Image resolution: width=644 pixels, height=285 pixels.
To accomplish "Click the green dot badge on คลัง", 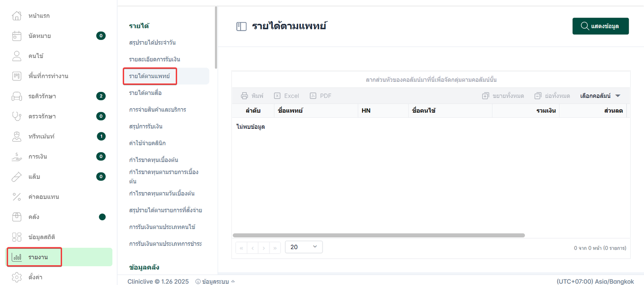I will coord(102,217).
